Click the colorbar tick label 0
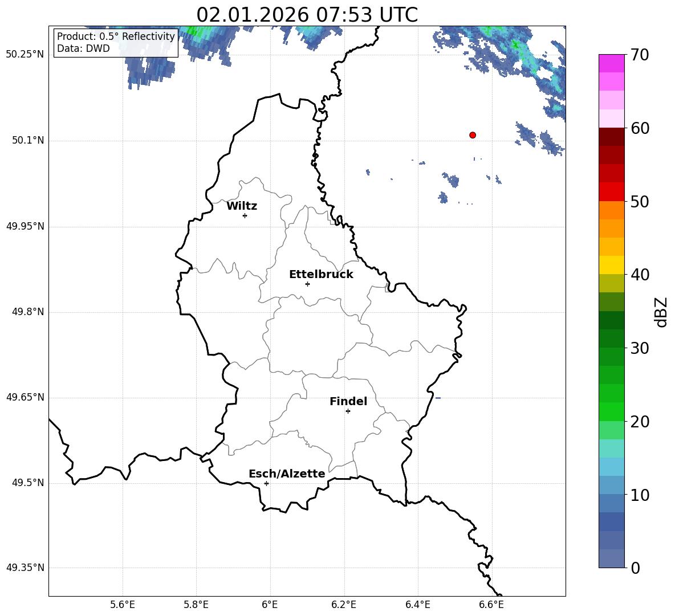Viewport: 675px width, 616px height. tap(635, 568)
